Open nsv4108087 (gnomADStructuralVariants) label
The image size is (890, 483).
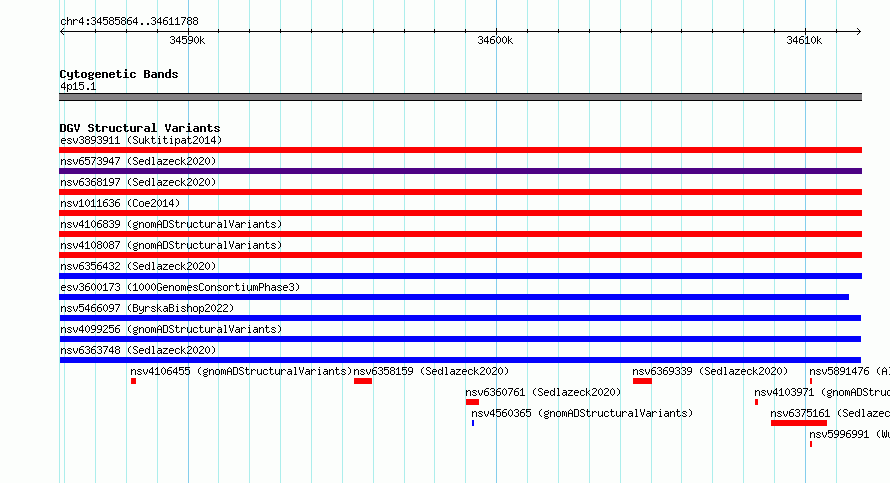click(x=171, y=245)
